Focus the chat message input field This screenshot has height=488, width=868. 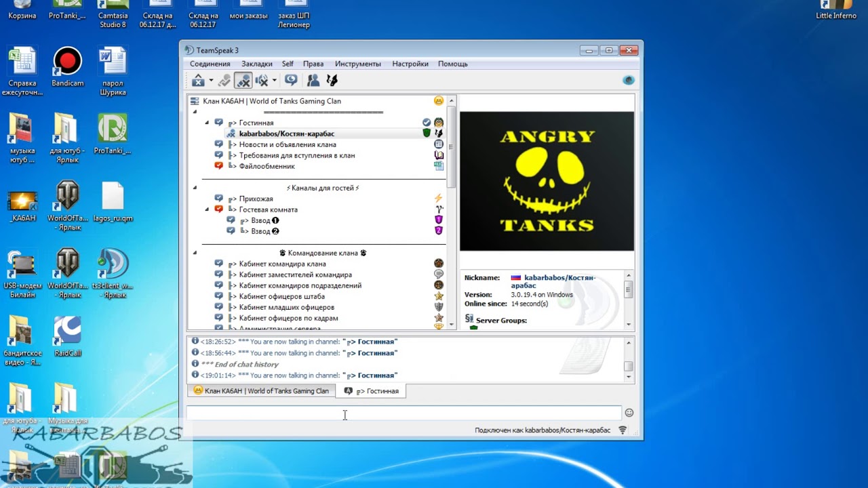pyautogui.click(x=404, y=413)
